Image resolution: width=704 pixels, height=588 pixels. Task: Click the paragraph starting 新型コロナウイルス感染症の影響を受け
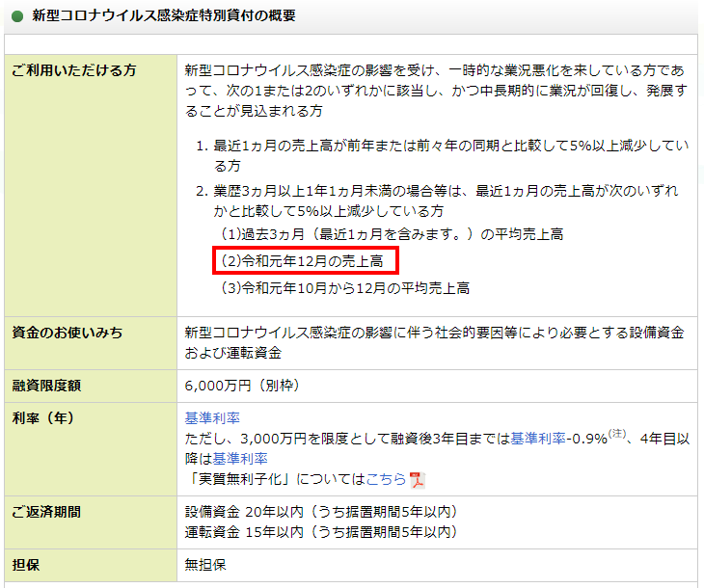click(437, 91)
